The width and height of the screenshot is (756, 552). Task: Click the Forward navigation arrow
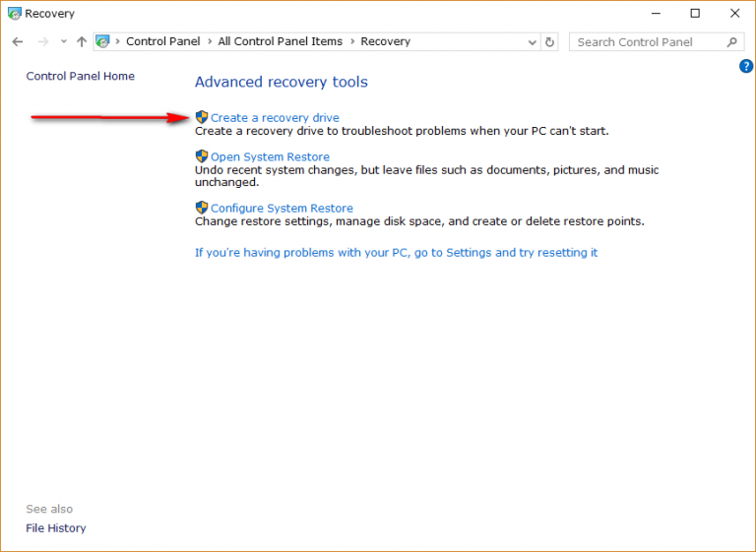click(43, 42)
